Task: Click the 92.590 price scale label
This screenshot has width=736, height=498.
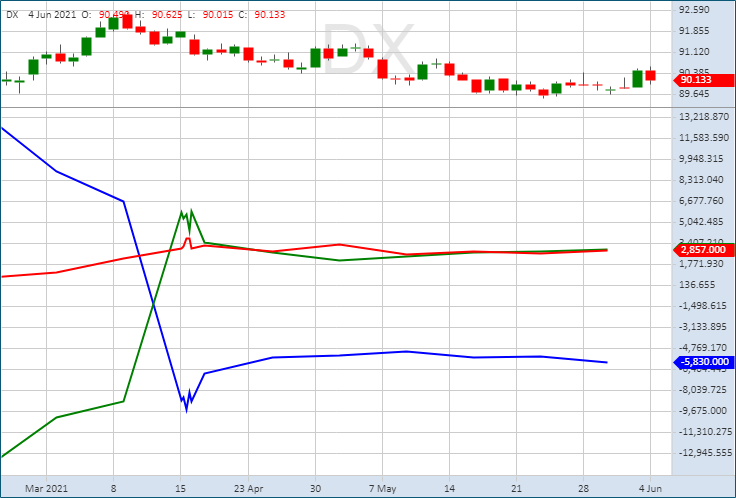Action: click(x=694, y=10)
